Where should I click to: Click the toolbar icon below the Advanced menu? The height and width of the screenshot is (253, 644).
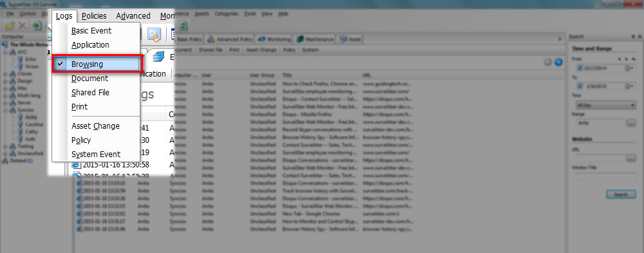154,35
